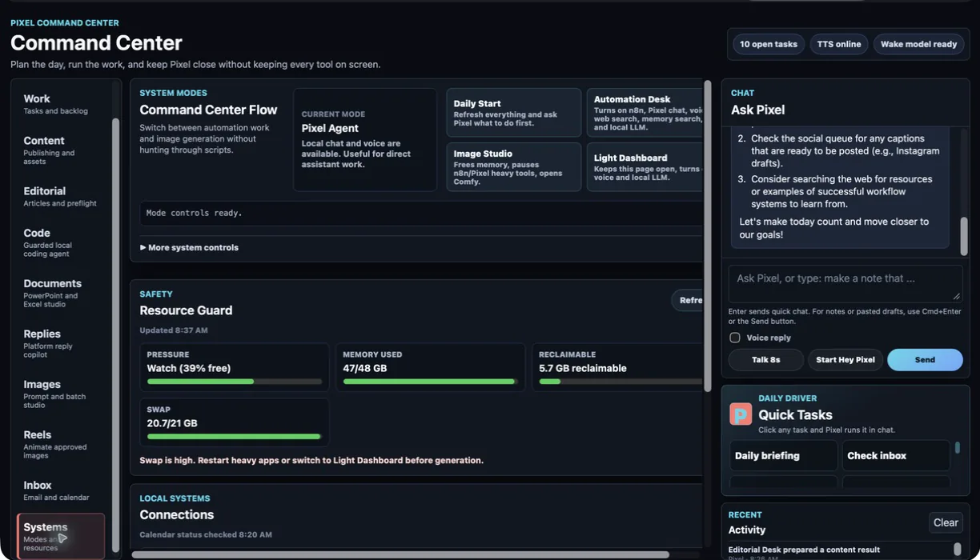Open Inbox email and calendar
Viewport: 980px width, 560px height.
tap(61, 490)
